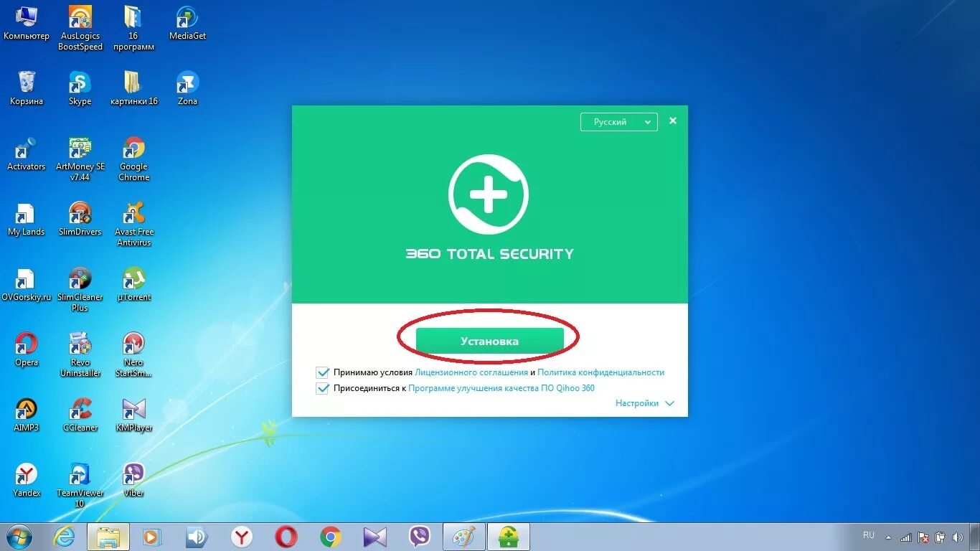Switch to the 360 installer taskbar button

point(509,537)
